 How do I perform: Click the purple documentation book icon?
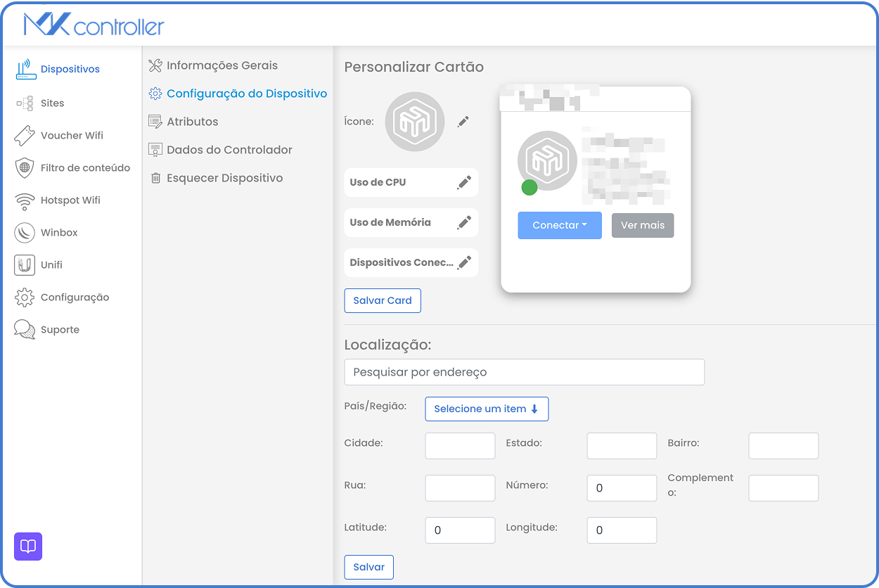pyautogui.click(x=27, y=547)
